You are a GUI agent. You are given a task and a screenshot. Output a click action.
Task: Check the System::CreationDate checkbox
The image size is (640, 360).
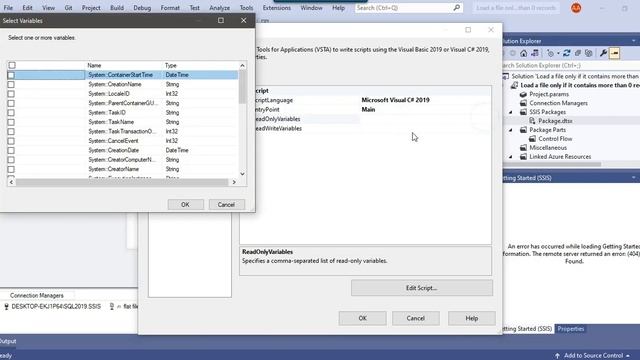pos(11,150)
